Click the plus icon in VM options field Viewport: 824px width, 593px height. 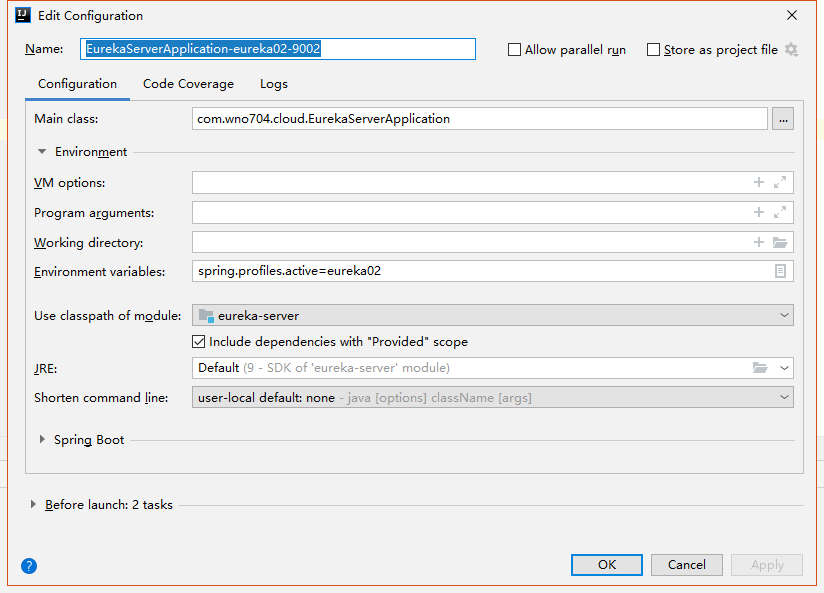[x=759, y=183]
